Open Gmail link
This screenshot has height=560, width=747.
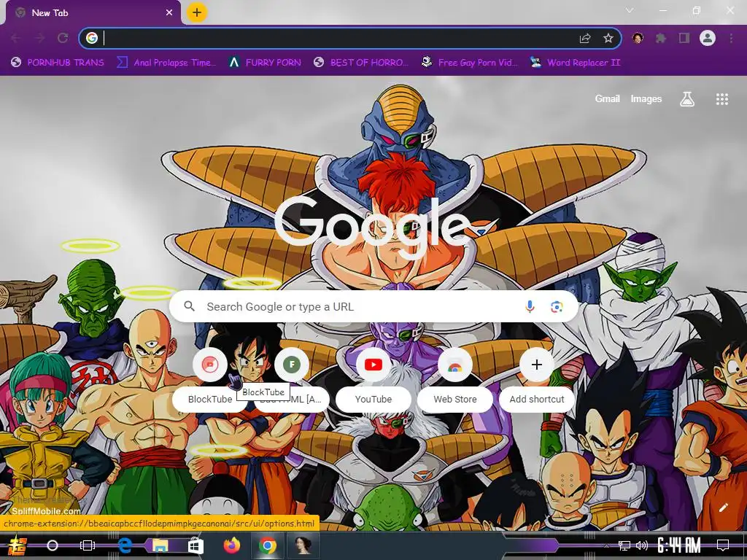tap(607, 98)
